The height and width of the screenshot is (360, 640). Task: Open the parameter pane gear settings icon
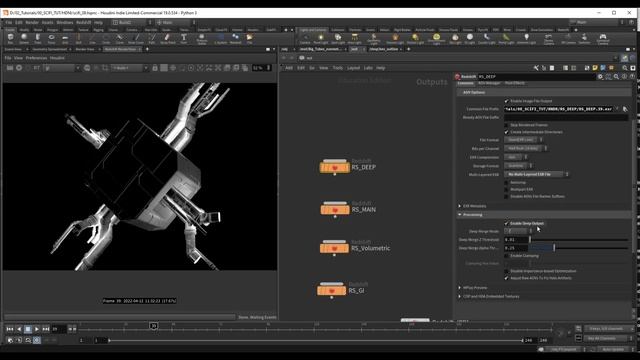[x=600, y=76]
